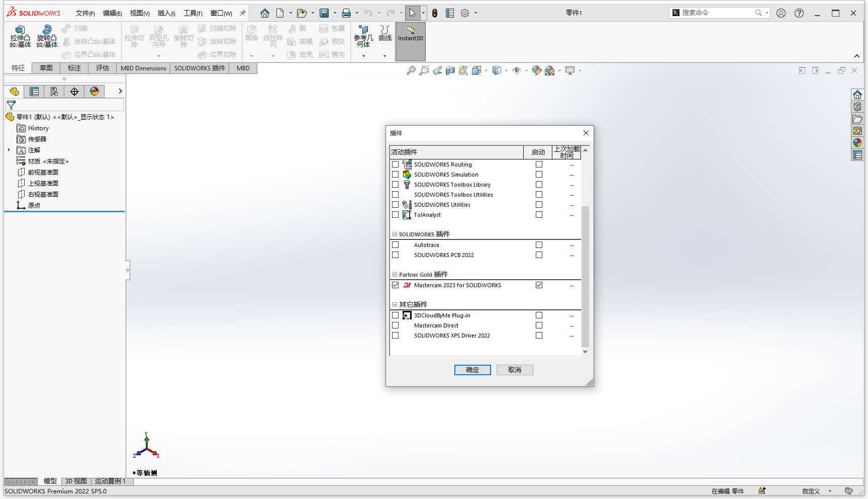Click the Rebuild traffic light icon
Image resolution: width=868 pixels, height=499 pixels.
[x=435, y=13]
